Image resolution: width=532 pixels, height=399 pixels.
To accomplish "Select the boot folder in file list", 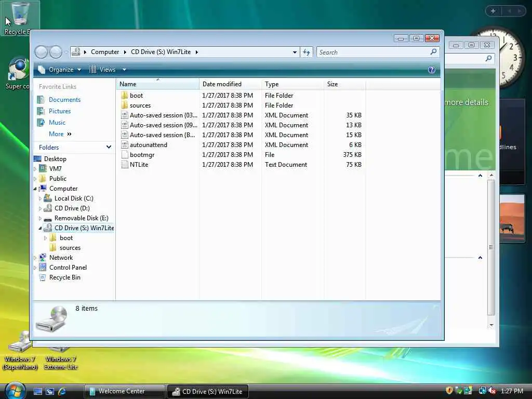I will pos(136,96).
